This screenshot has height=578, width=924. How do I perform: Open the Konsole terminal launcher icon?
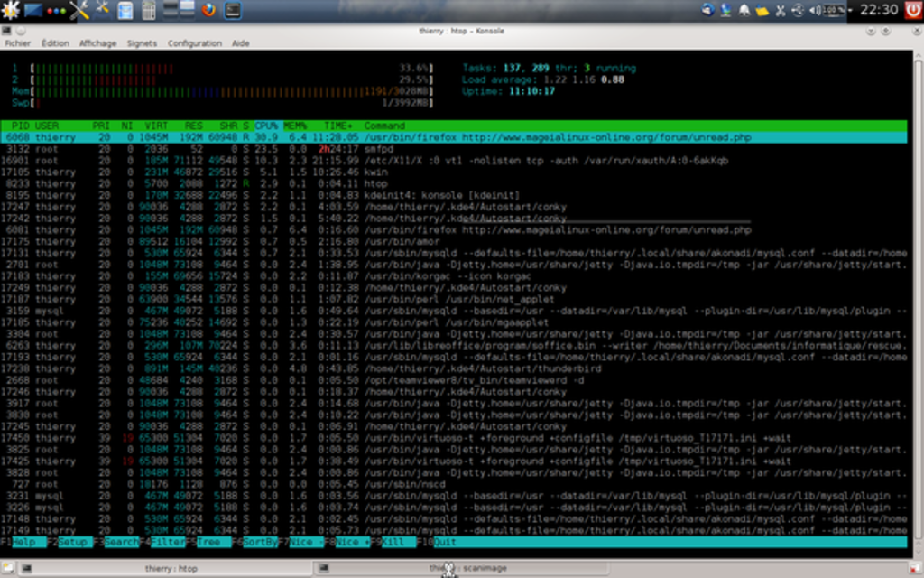tap(233, 10)
